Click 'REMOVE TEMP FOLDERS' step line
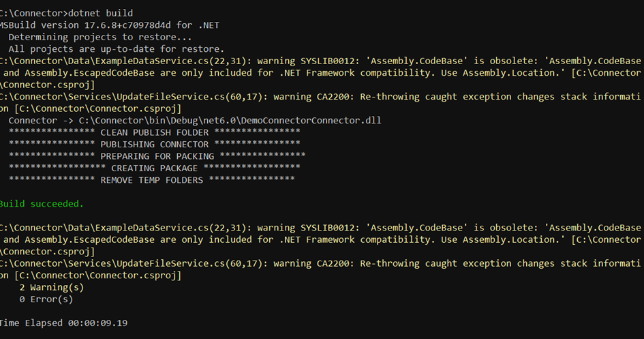 (x=151, y=180)
